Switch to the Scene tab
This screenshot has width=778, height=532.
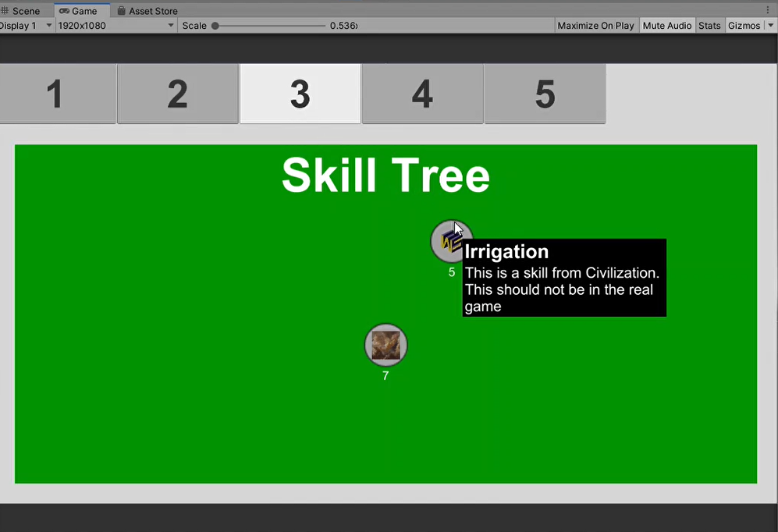(x=23, y=10)
